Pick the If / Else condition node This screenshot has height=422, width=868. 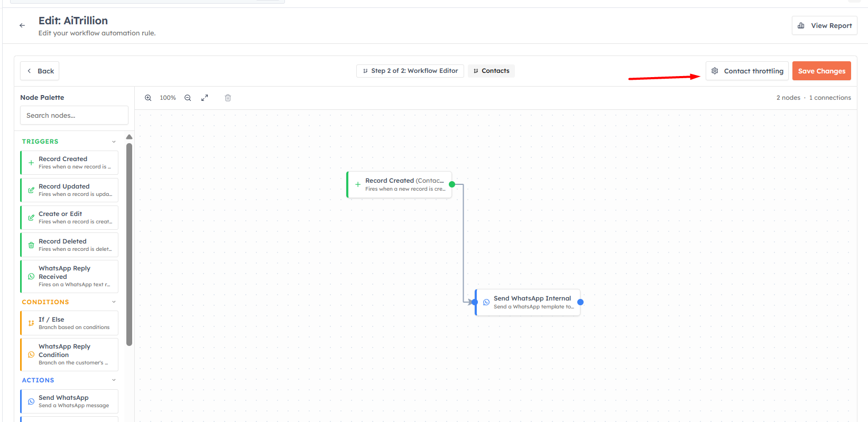click(x=69, y=323)
